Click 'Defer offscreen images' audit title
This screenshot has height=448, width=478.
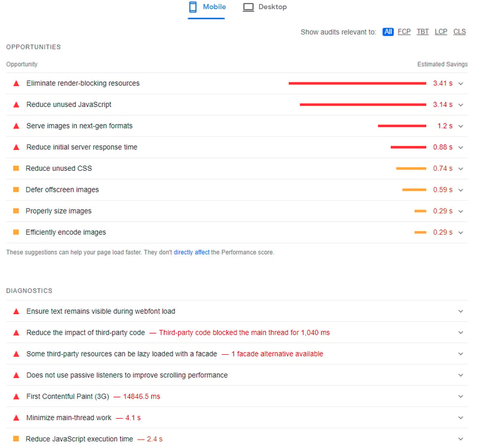click(x=62, y=189)
